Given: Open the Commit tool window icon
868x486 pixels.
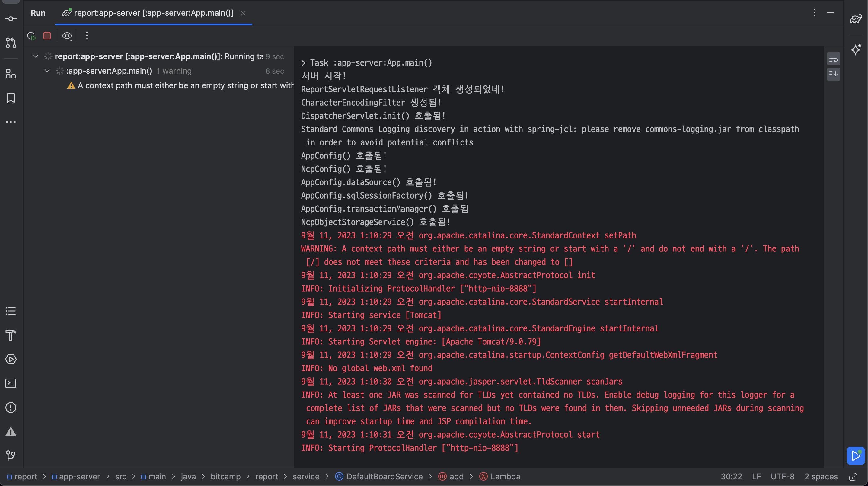Looking at the screenshot, I should click(11, 19).
